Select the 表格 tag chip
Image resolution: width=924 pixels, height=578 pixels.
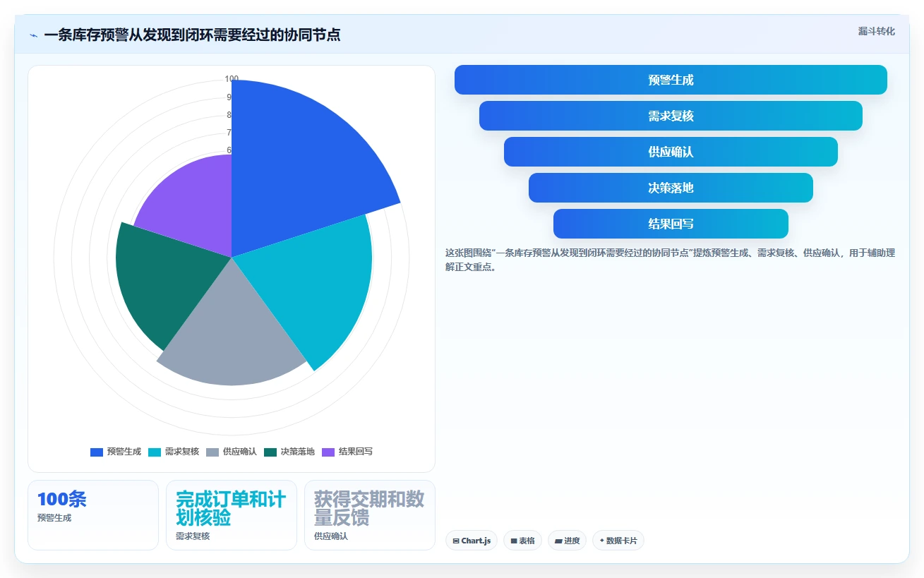point(522,541)
